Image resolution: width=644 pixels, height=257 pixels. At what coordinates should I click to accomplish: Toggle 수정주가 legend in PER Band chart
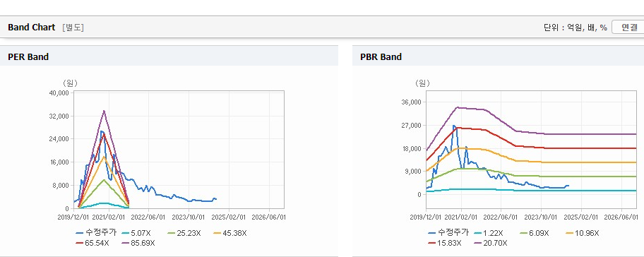[x=96, y=233]
